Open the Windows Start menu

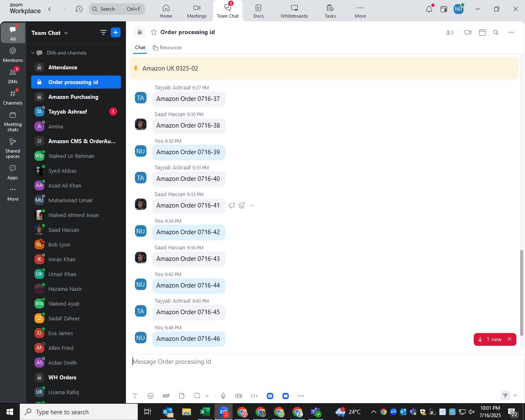10,412
